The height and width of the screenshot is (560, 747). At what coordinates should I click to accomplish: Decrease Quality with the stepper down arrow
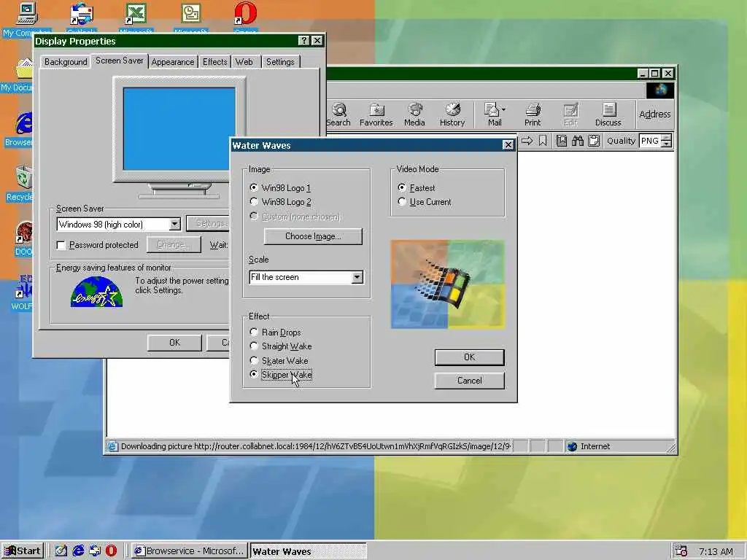point(667,144)
